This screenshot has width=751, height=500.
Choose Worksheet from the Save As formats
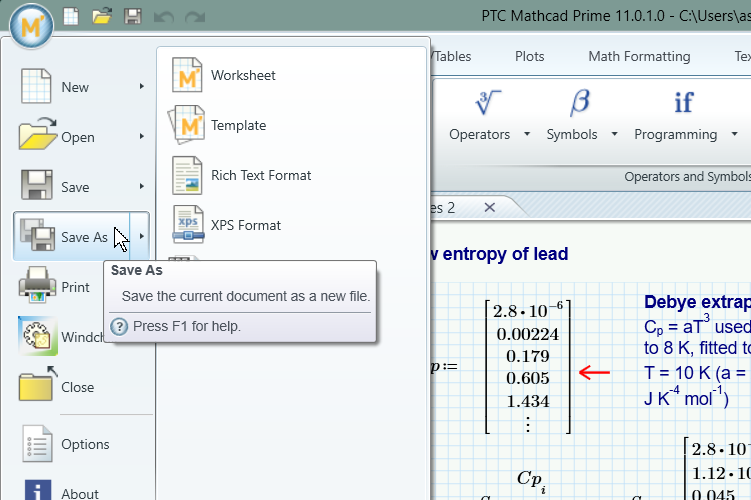tap(243, 75)
